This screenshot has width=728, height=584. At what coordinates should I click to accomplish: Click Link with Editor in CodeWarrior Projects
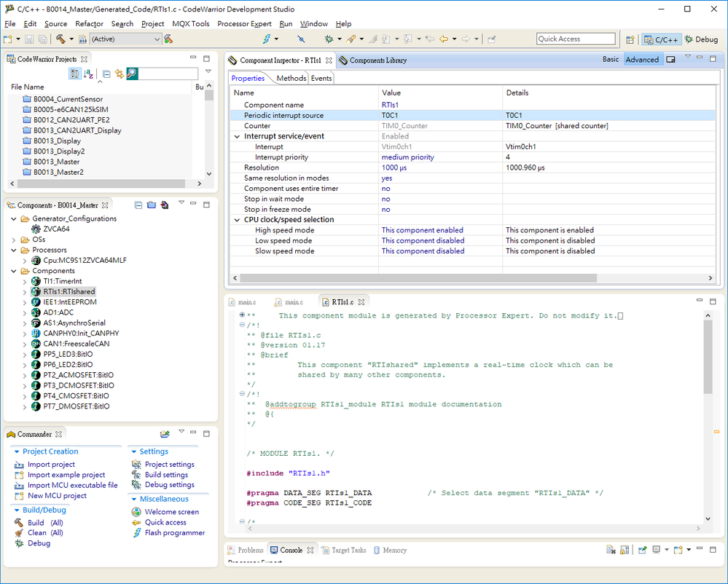[x=119, y=74]
